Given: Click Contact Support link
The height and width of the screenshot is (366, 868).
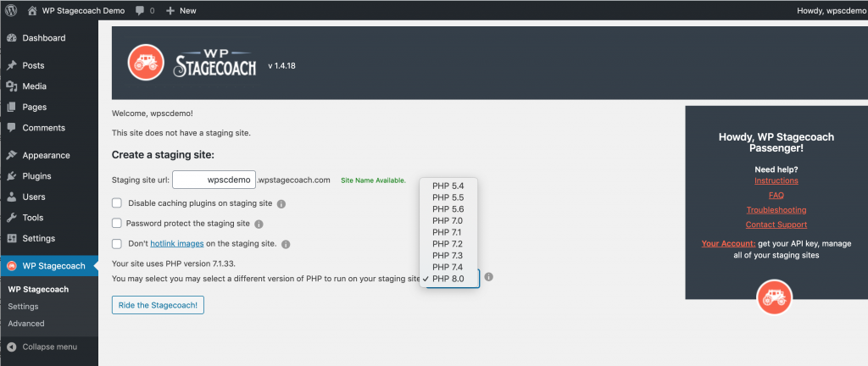Looking at the screenshot, I should click(776, 225).
